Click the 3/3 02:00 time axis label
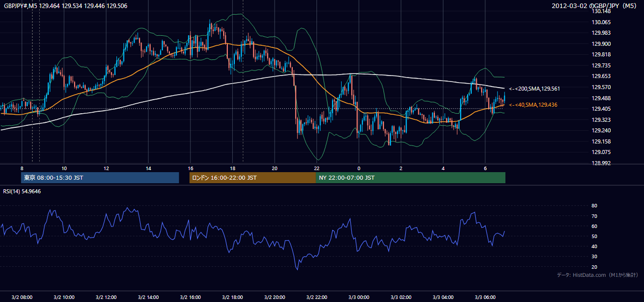Screen dimensions: 644x302 [x=401, y=297]
